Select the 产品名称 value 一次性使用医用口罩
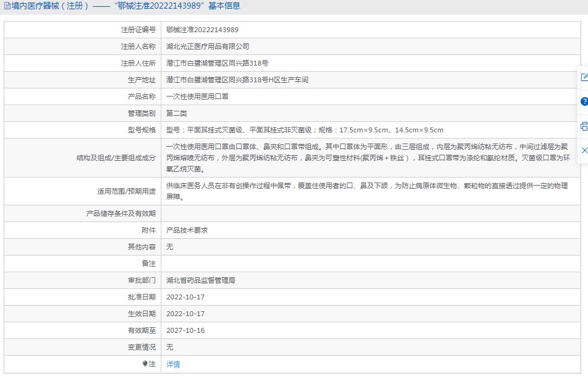588x378 pixels. pos(197,97)
